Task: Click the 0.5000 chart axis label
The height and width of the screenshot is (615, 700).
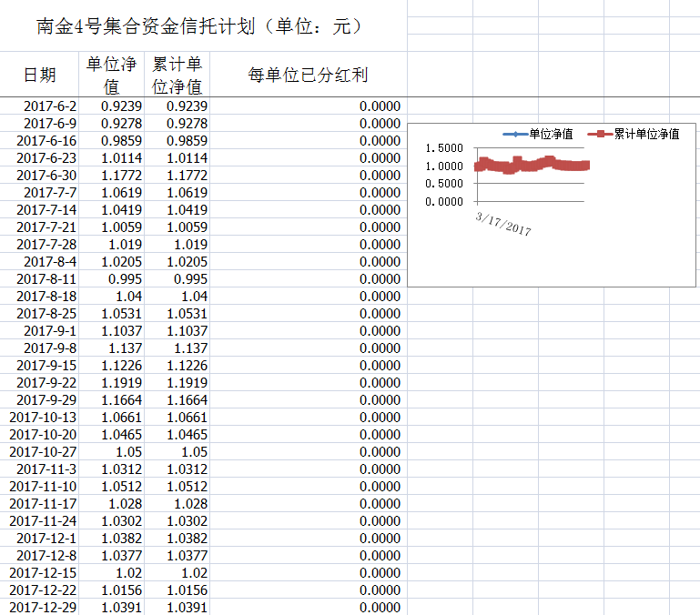Action: 444,184
